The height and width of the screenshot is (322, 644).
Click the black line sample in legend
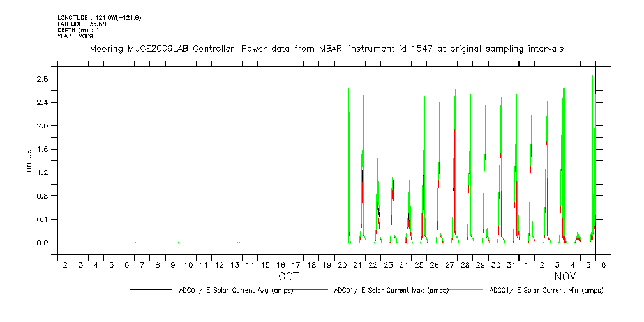[x=151, y=290]
